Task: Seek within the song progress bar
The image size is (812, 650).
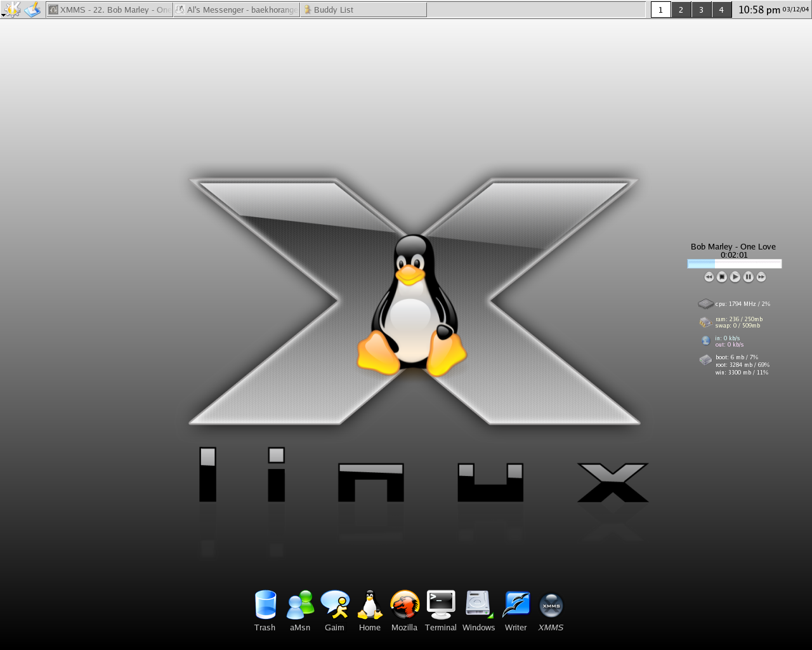Action: pyautogui.click(x=735, y=263)
